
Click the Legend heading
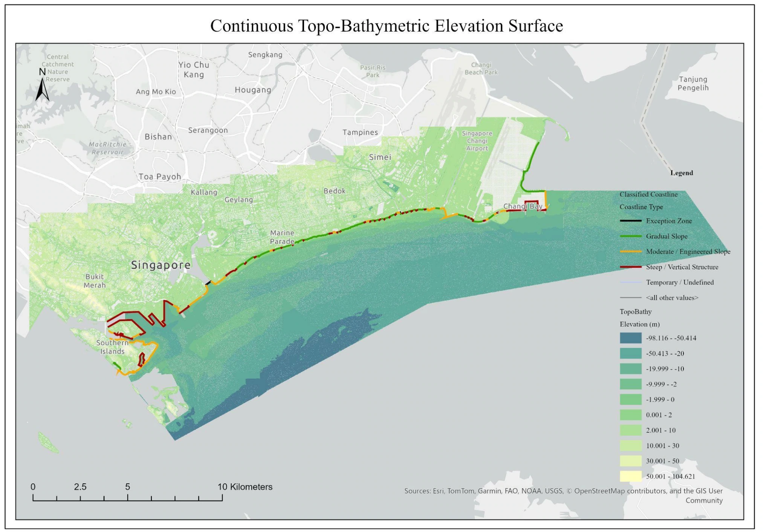[x=682, y=173]
